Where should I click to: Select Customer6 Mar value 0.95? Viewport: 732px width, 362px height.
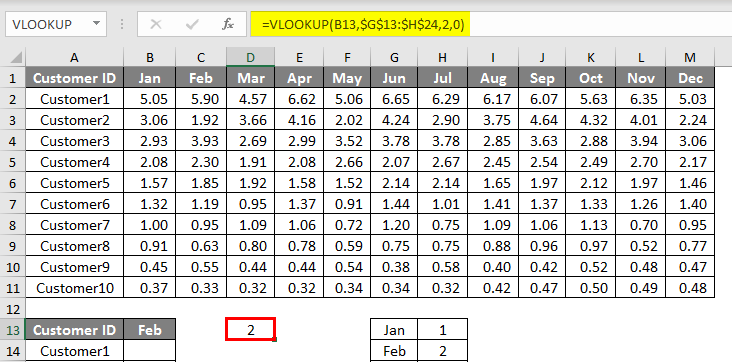coord(251,204)
